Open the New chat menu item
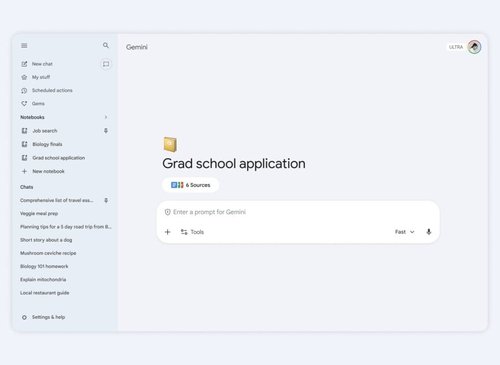The width and height of the screenshot is (500, 365). pos(42,64)
